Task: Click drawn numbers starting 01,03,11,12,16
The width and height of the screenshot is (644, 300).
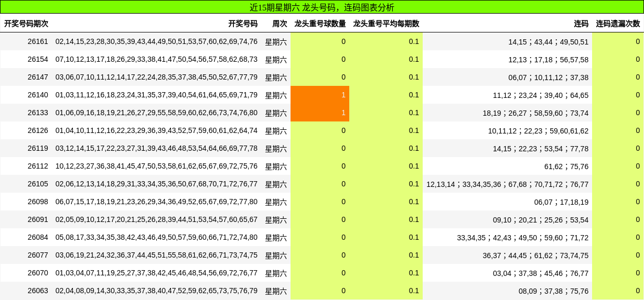Action: pyautogui.click(x=157, y=95)
